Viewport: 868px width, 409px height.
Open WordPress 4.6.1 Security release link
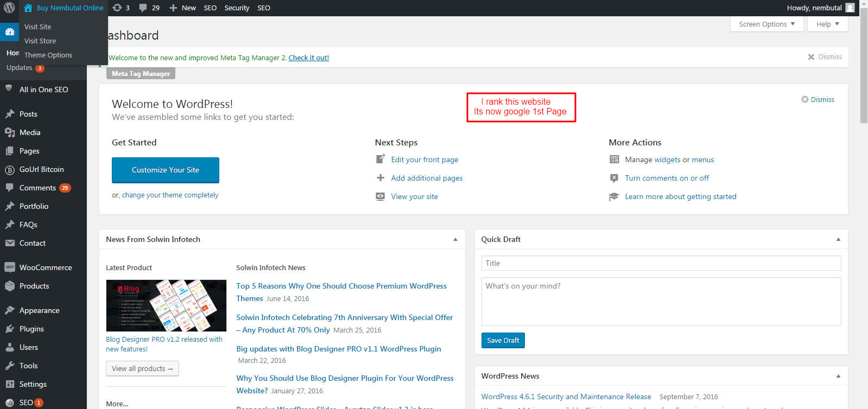[566, 397]
